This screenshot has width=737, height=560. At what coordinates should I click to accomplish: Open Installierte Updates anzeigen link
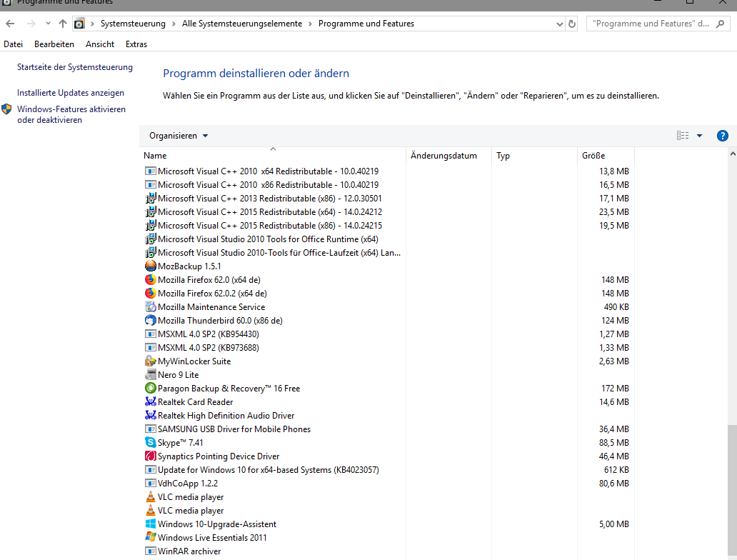(x=71, y=93)
